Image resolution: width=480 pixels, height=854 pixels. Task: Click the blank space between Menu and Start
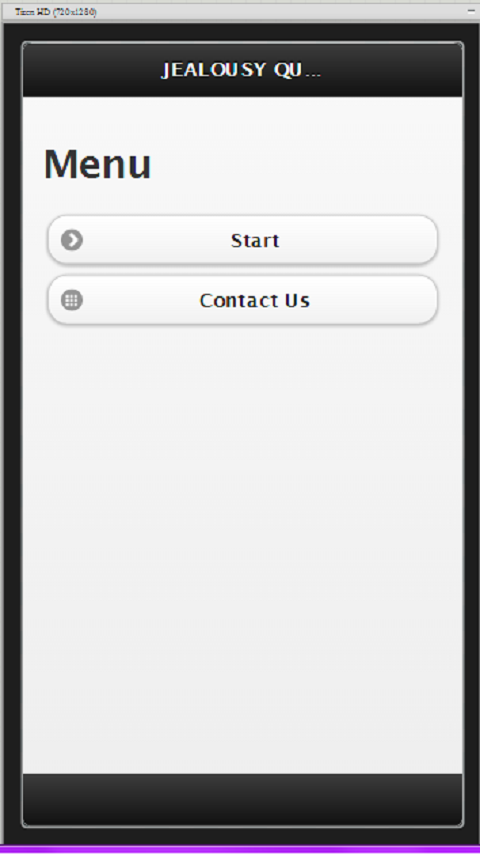click(242, 200)
